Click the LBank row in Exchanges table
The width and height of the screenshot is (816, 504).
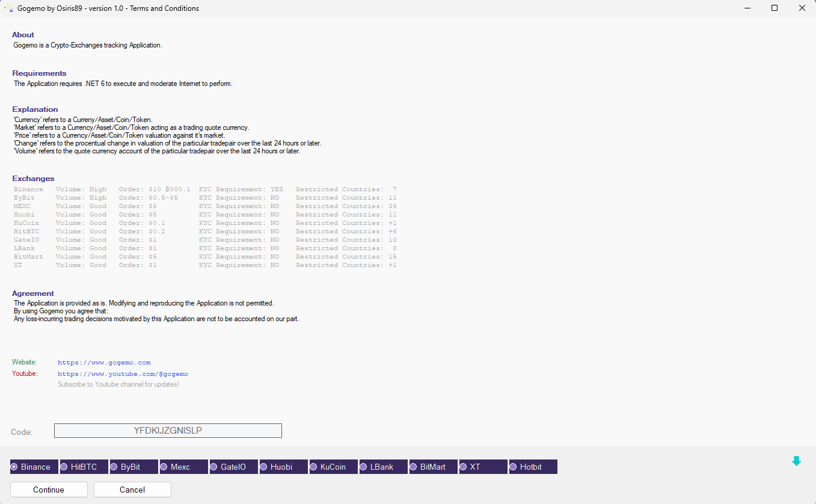pos(205,248)
